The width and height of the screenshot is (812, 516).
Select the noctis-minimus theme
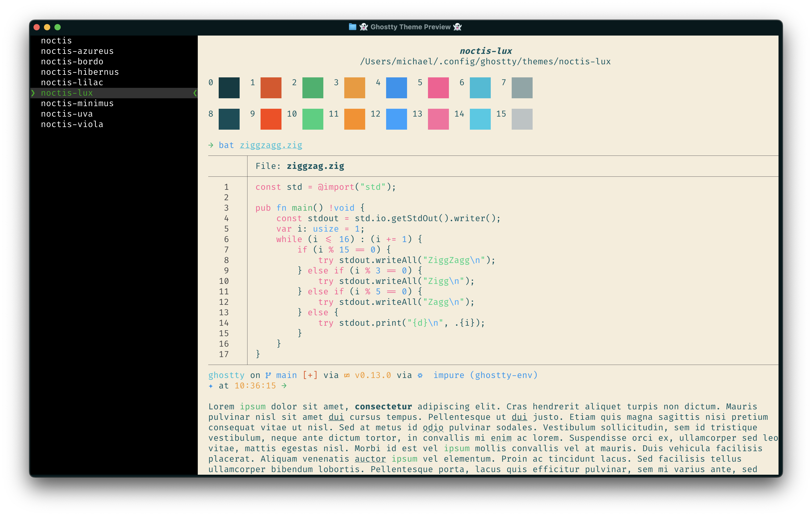(77, 103)
